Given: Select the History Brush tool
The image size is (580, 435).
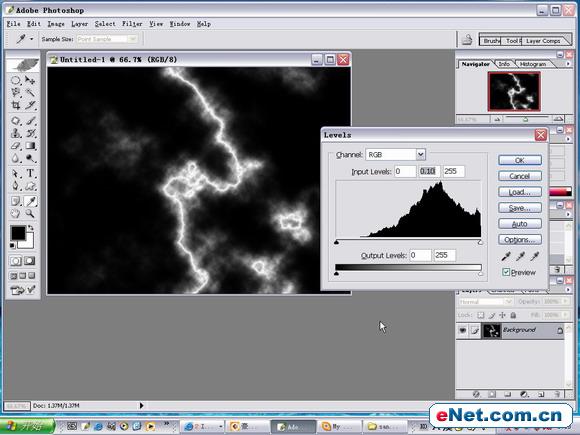Looking at the screenshot, I should coord(30,133).
